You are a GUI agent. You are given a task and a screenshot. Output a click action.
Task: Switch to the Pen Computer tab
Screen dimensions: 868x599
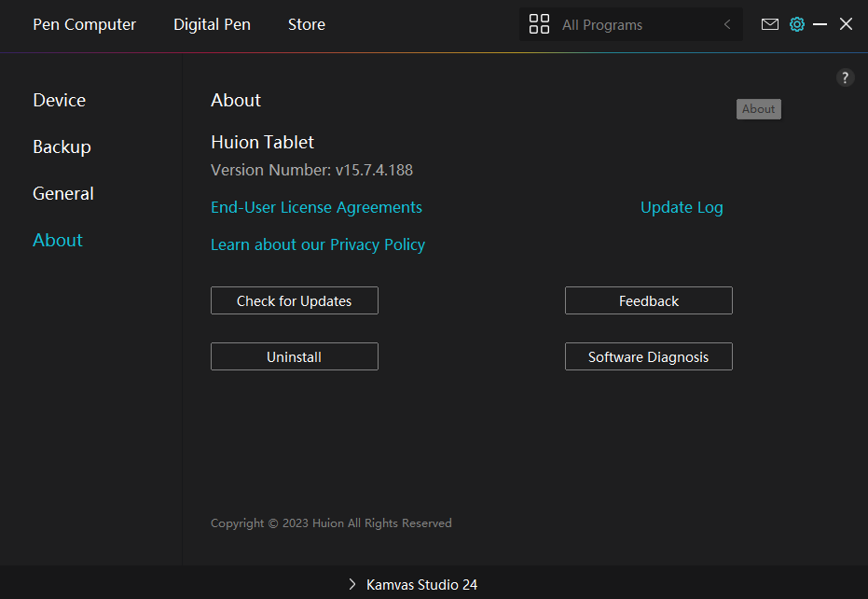pos(84,24)
